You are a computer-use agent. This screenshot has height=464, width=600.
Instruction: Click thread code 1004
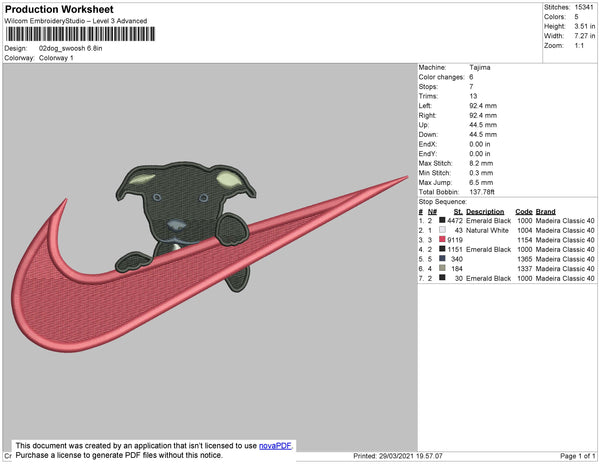(x=525, y=230)
